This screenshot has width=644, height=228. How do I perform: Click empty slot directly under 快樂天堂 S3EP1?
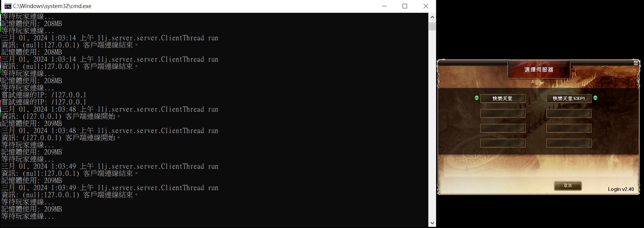(569, 113)
